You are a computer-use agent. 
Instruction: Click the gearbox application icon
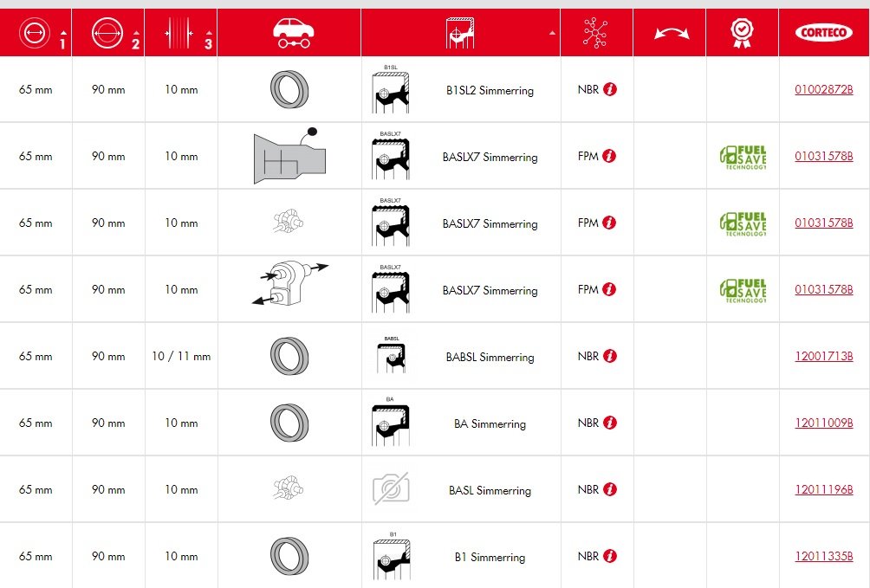tap(289, 156)
